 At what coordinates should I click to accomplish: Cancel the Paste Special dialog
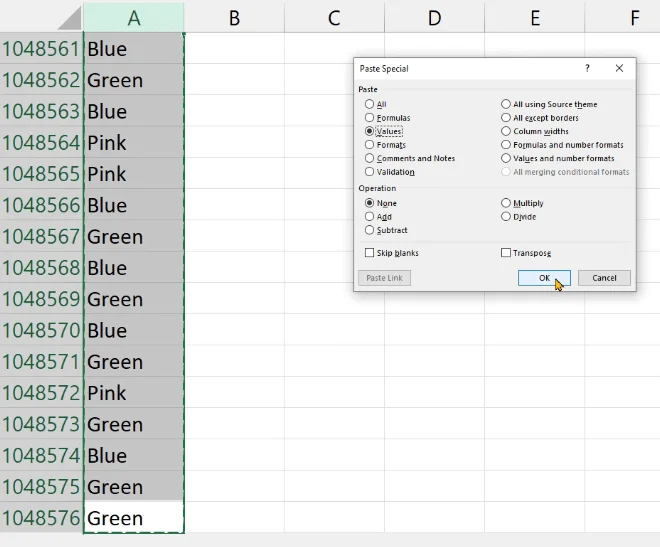604,278
